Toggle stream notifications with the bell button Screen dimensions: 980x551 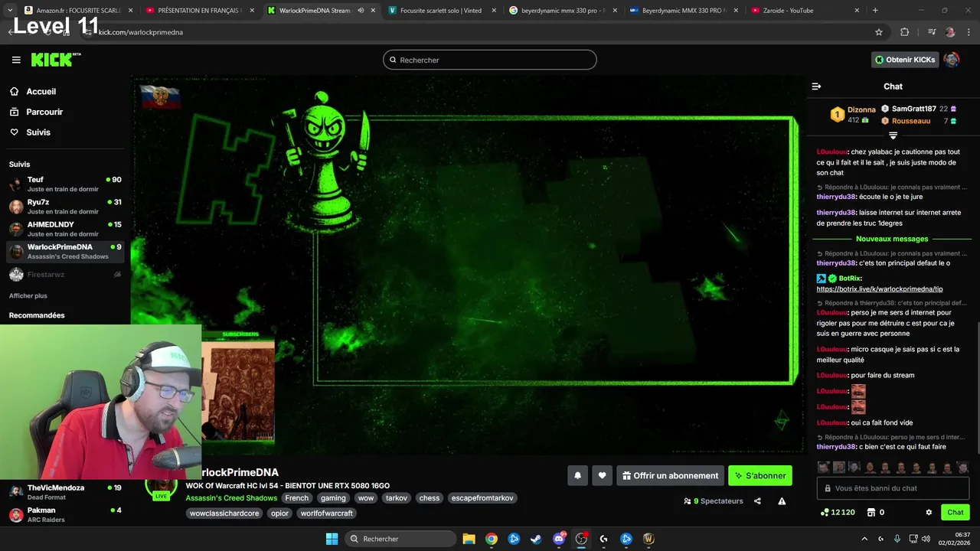point(577,475)
